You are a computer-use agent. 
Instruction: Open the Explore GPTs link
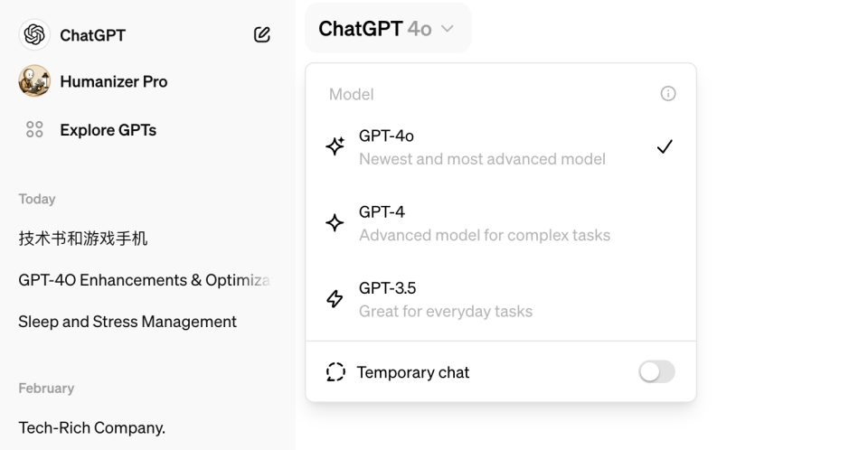(108, 130)
